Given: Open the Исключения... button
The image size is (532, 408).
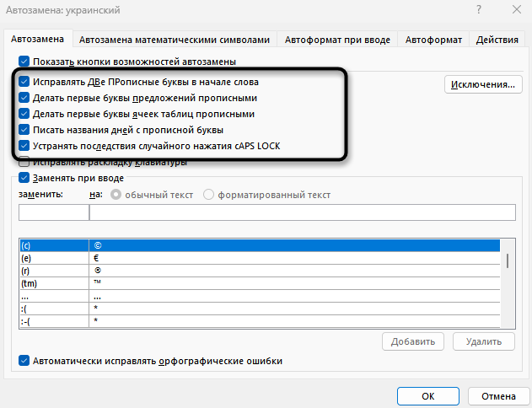Looking at the screenshot, I should [x=483, y=84].
